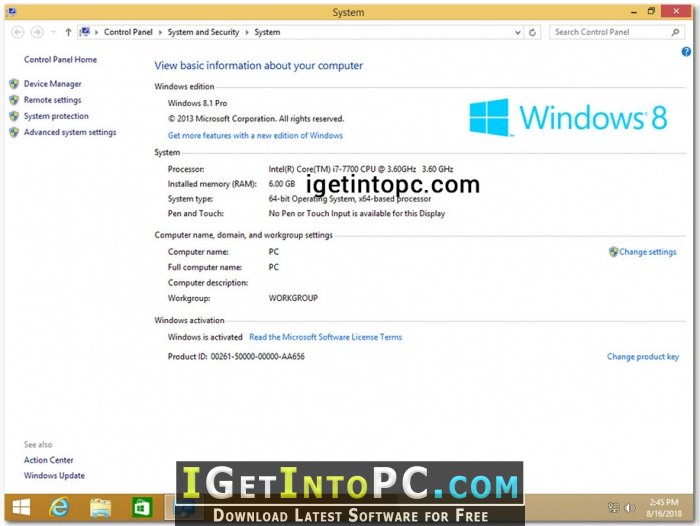Select the WORKGROUP value
This screenshot has width=700, height=526.
(x=293, y=298)
